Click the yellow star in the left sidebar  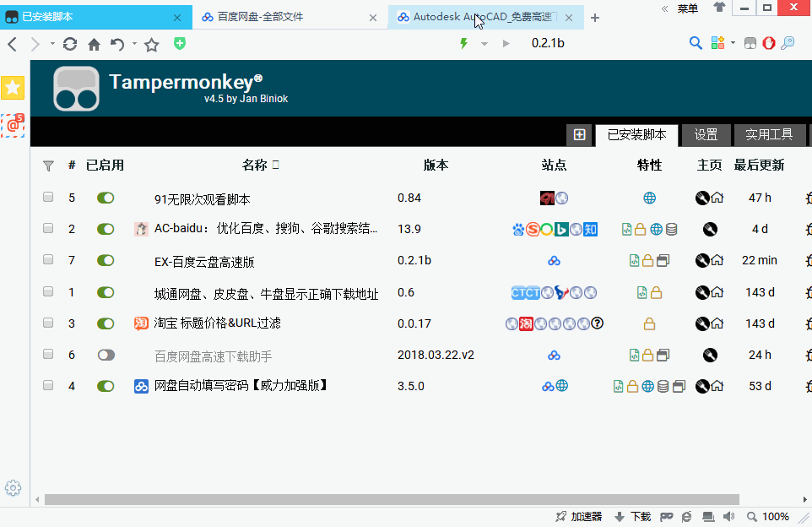pyautogui.click(x=13, y=87)
